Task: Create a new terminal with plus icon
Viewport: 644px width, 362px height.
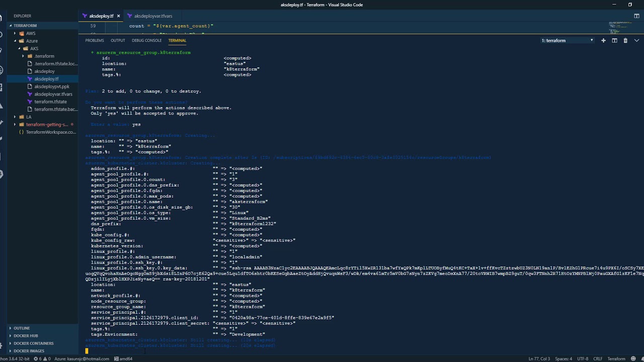Action: point(603,40)
